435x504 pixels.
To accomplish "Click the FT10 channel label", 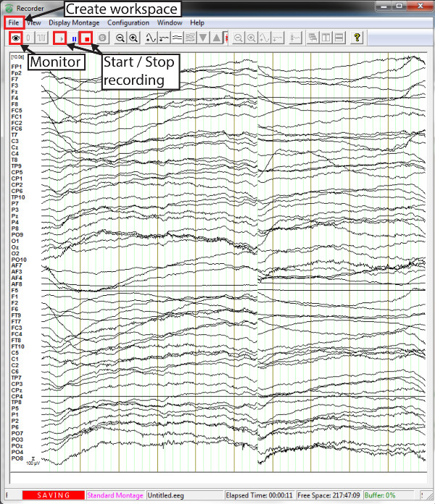I will click(x=17, y=347).
